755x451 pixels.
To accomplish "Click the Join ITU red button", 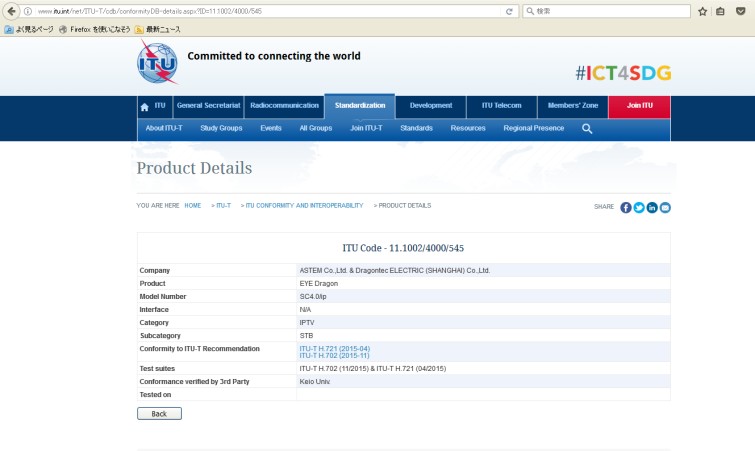I will point(639,105).
